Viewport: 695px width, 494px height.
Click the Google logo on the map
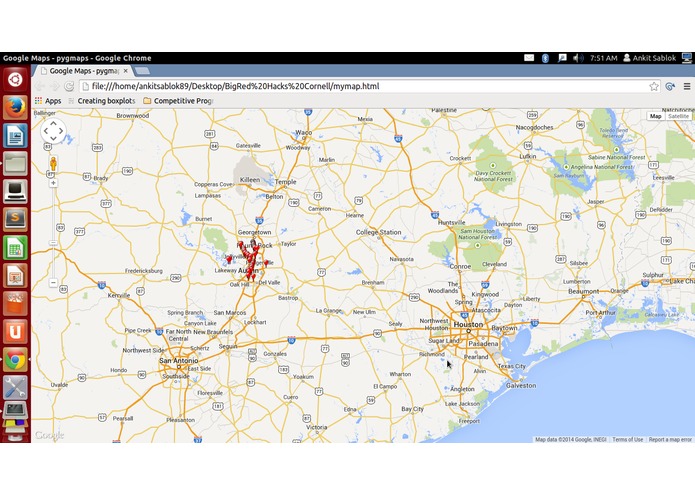point(50,436)
